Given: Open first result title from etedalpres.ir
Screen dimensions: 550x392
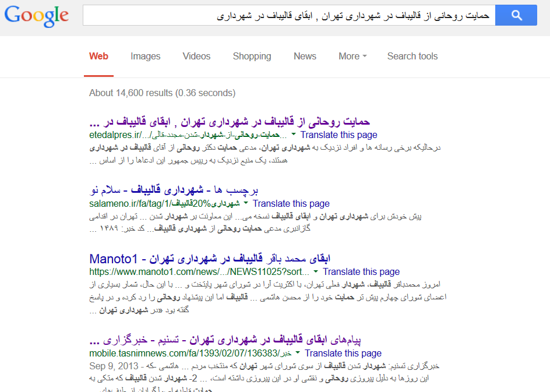Looking at the screenshot, I should (230, 122).
